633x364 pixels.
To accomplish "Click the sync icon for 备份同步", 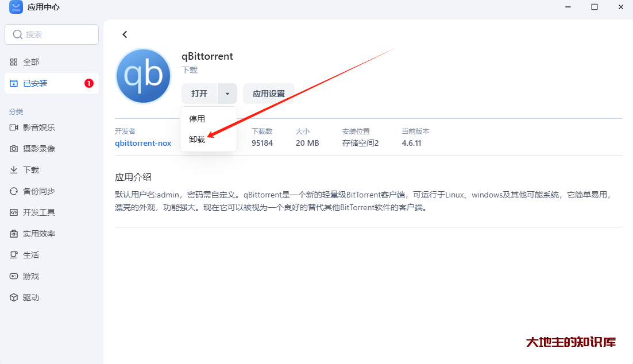I will tap(14, 191).
